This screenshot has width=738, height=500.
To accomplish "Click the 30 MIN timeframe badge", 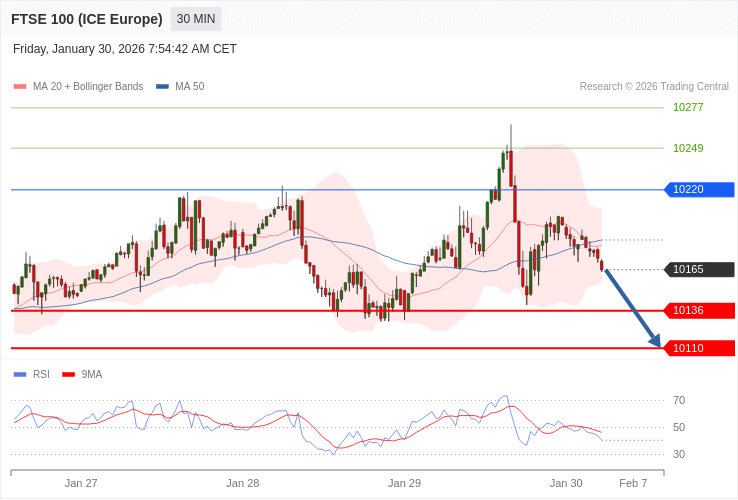I will point(196,19).
